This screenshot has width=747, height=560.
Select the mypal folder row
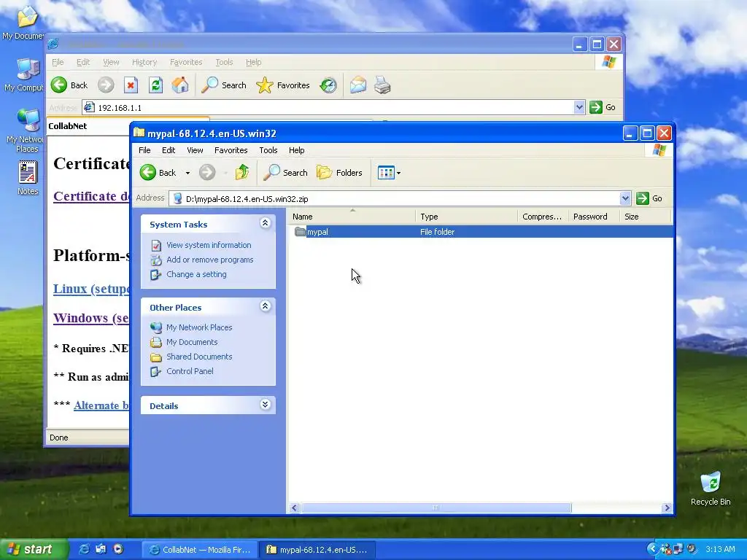coord(480,232)
